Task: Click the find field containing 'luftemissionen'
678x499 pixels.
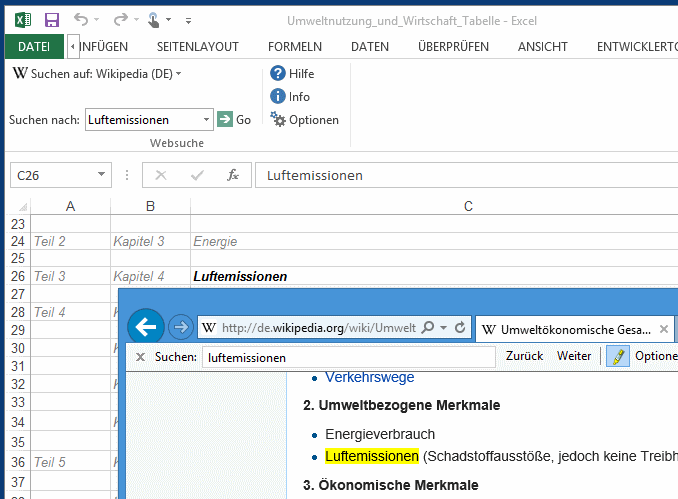Action: coord(349,358)
